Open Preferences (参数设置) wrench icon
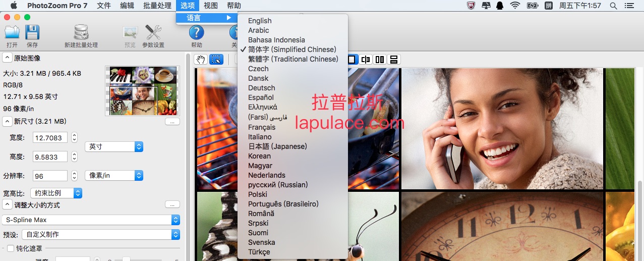The image size is (644, 261). click(x=153, y=33)
